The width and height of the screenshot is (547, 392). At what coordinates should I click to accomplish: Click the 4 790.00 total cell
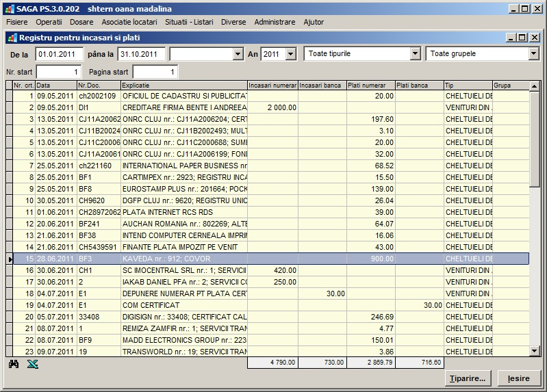272,363
